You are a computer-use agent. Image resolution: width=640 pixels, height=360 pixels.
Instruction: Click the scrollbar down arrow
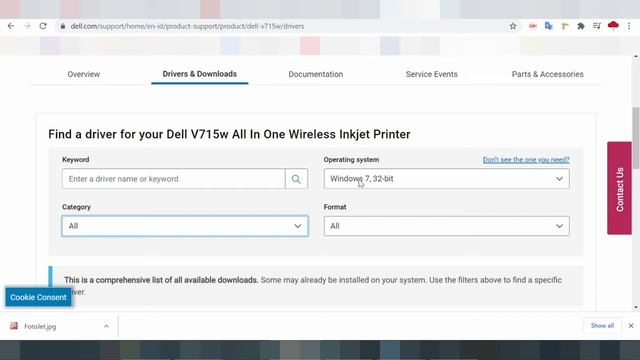point(636,307)
